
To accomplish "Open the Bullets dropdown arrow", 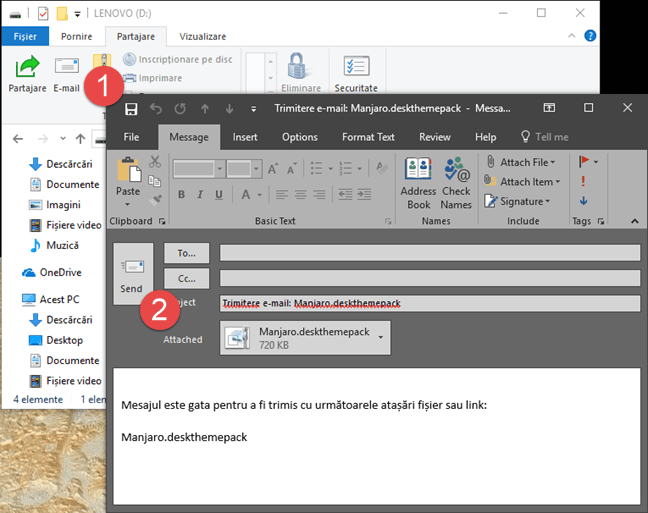I will pos(330,169).
